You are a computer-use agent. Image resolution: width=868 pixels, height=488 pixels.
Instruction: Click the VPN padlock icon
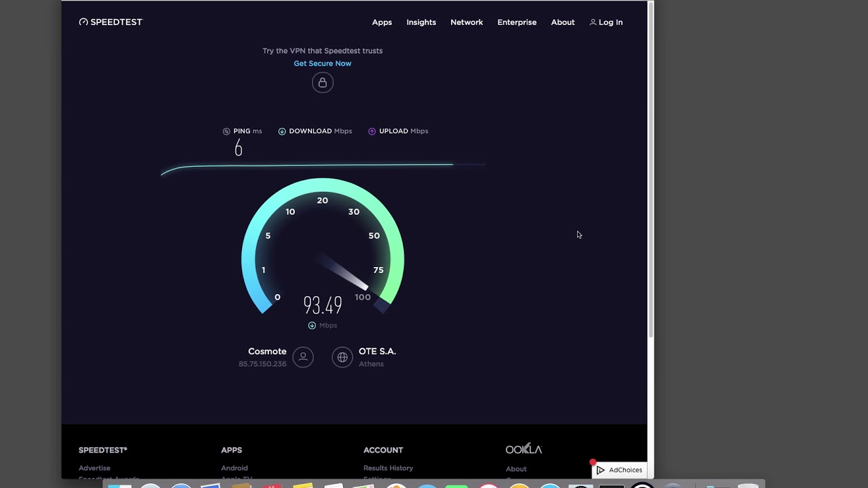323,83
